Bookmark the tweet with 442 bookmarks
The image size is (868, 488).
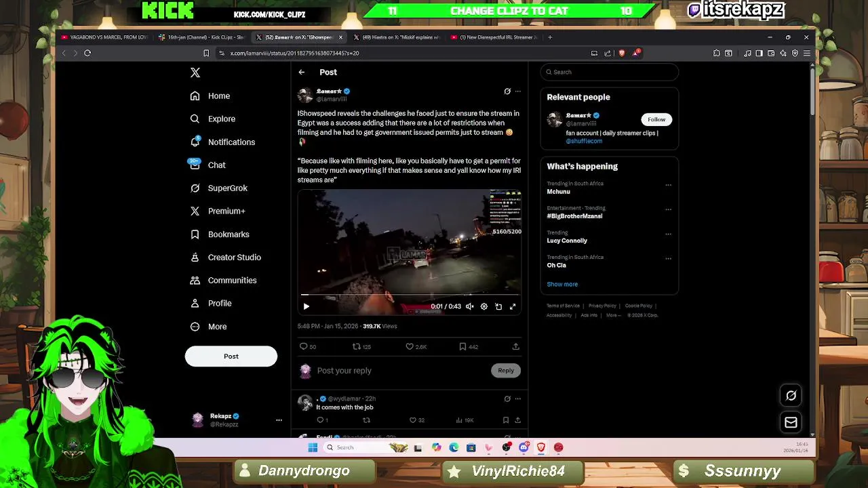469,347
